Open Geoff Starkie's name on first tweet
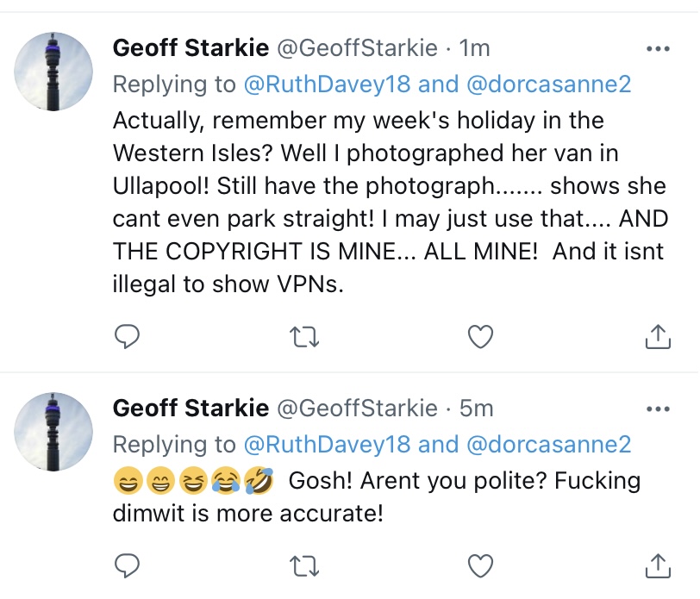The height and width of the screenshot is (599, 700). (189, 49)
